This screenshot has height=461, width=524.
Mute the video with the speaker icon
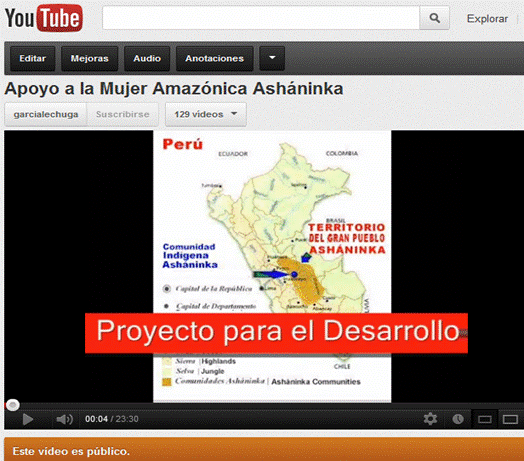[x=64, y=419]
